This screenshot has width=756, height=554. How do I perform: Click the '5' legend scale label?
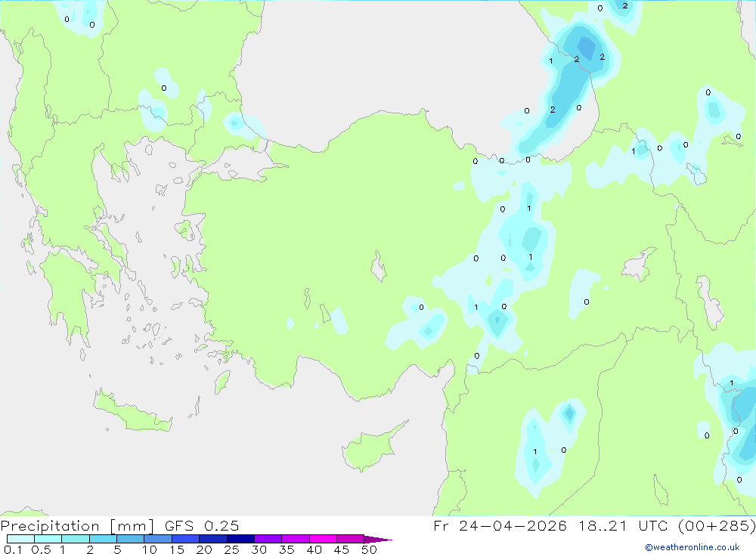click(x=117, y=549)
